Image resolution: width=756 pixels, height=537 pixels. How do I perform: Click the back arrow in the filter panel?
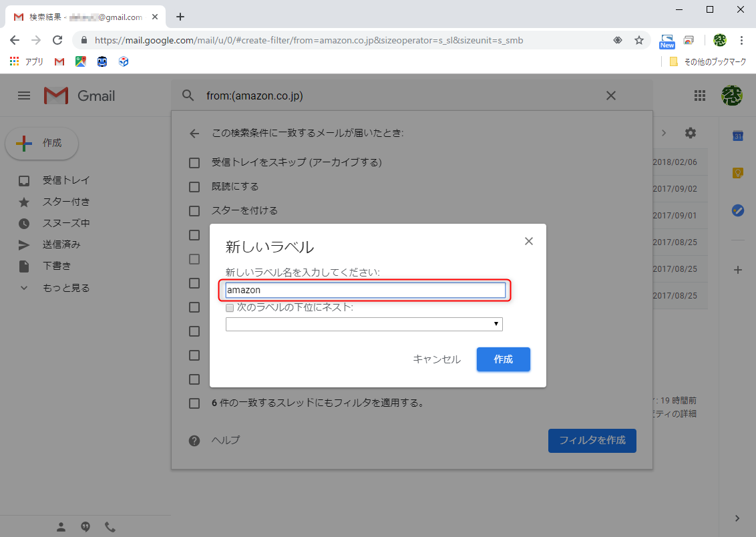[x=194, y=133]
